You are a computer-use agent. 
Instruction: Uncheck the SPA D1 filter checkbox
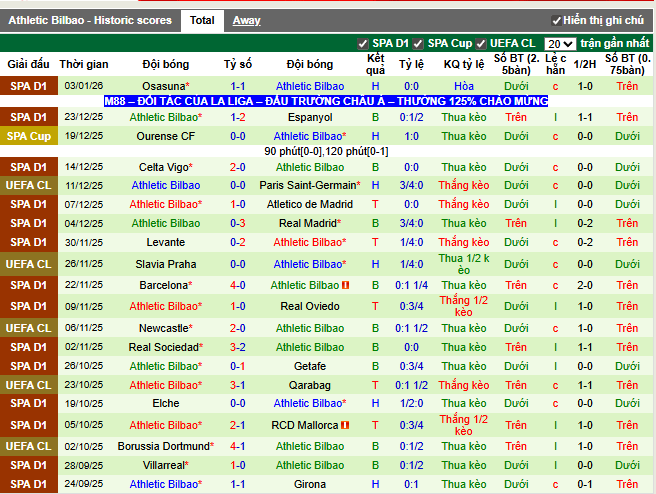click(x=363, y=44)
